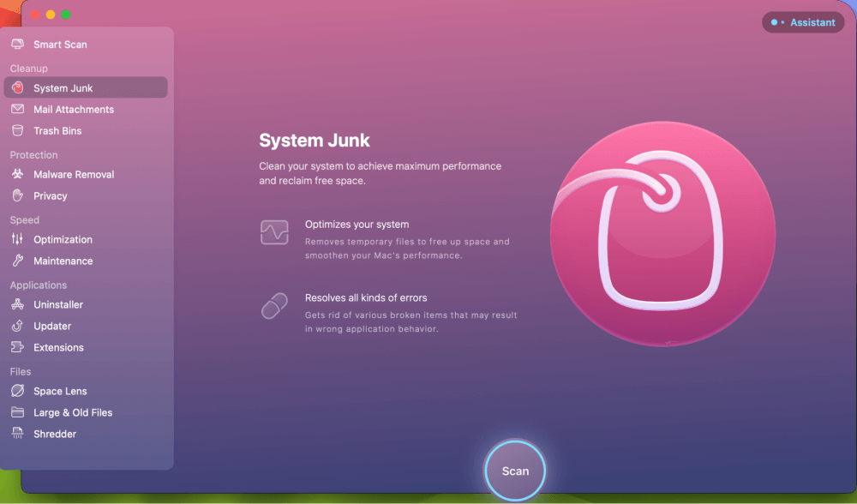Click the Speed section header
The height and width of the screenshot is (504, 857).
point(25,219)
